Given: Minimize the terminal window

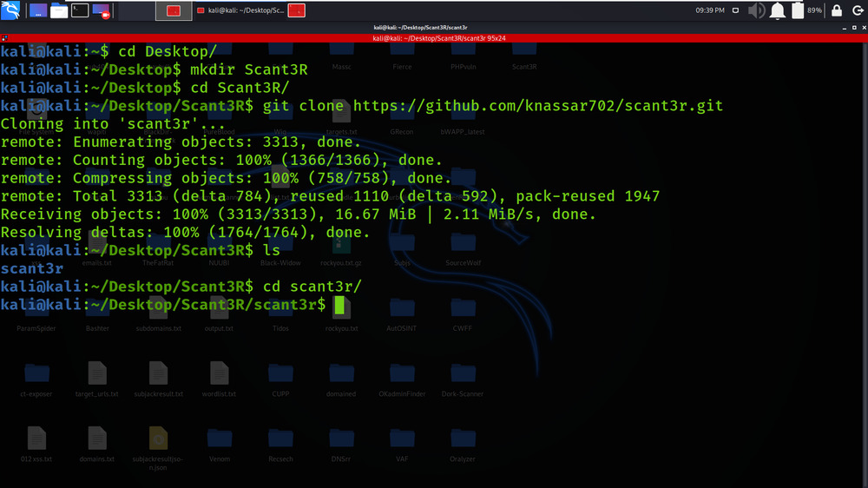Looking at the screenshot, I should click(845, 28).
